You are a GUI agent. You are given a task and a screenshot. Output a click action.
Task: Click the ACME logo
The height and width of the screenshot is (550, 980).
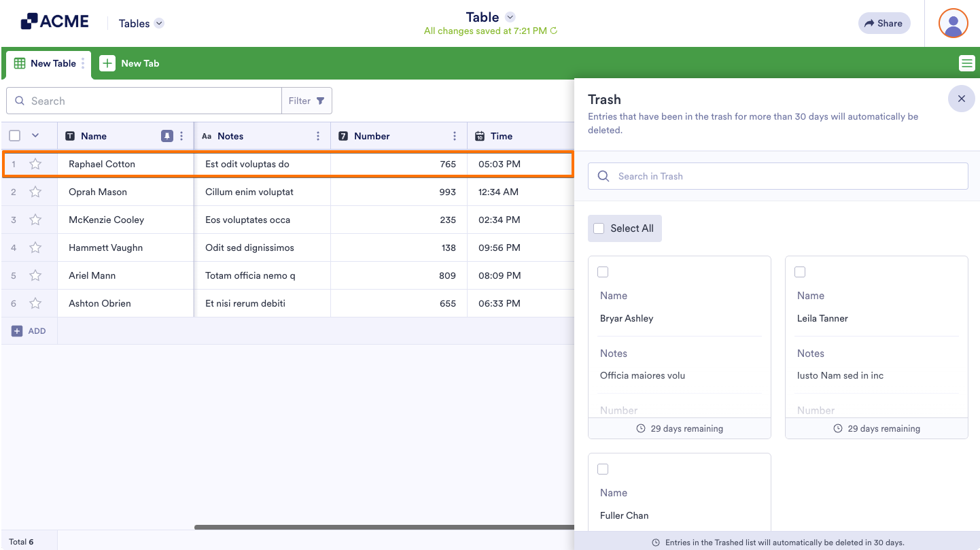coord(55,22)
